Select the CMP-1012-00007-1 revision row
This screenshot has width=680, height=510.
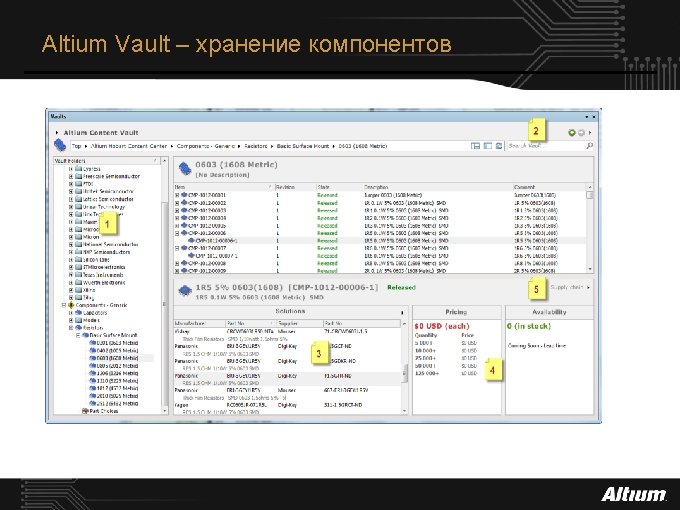coord(379,256)
